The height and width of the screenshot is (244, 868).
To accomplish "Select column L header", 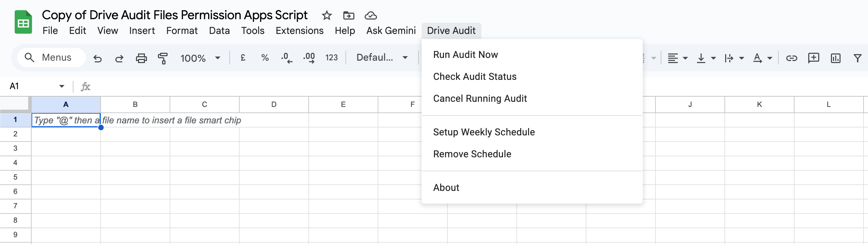I will 829,105.
